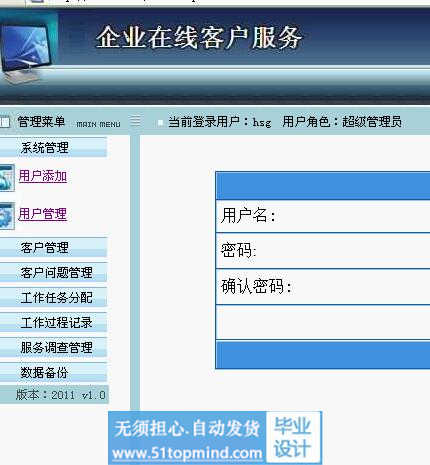Open the 用户添加 link
This screenshot has height=465, width=430.
[x=43, y=176]
